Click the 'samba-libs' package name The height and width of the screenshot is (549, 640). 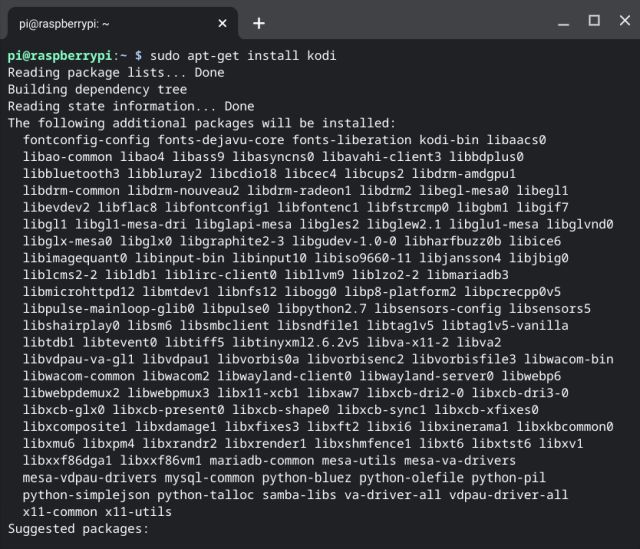(299, 495)
